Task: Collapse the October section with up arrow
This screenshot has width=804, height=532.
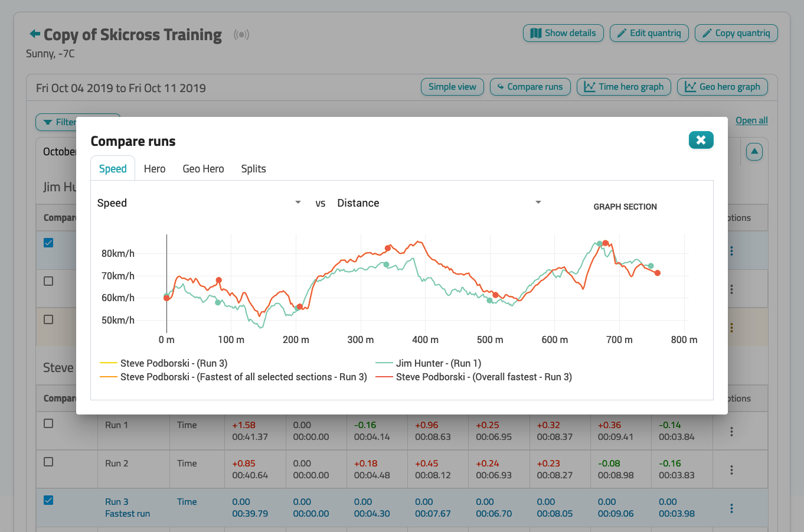Action: click(x=754, y=152)
